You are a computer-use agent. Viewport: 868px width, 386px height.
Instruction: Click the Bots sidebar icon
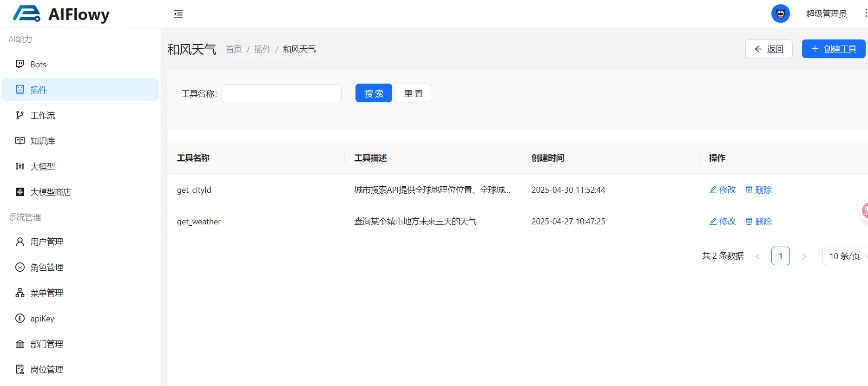[20, 64]
